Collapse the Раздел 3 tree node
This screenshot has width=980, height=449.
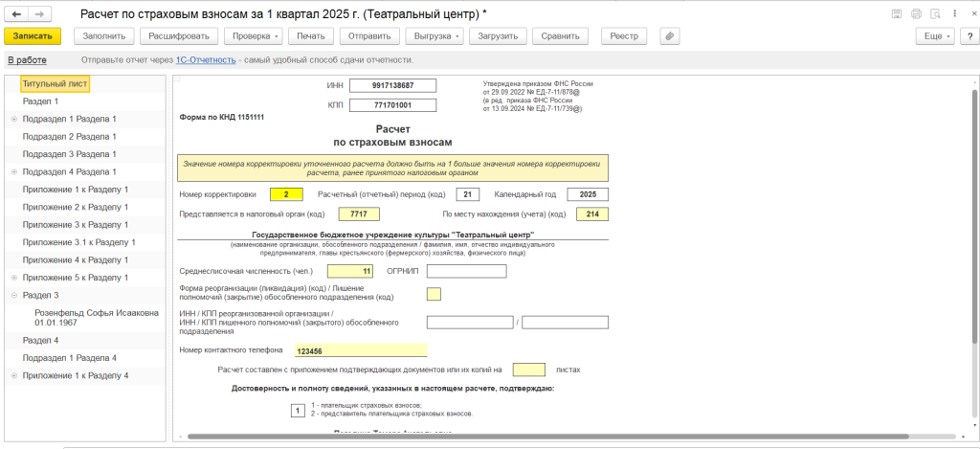(13, 295)
